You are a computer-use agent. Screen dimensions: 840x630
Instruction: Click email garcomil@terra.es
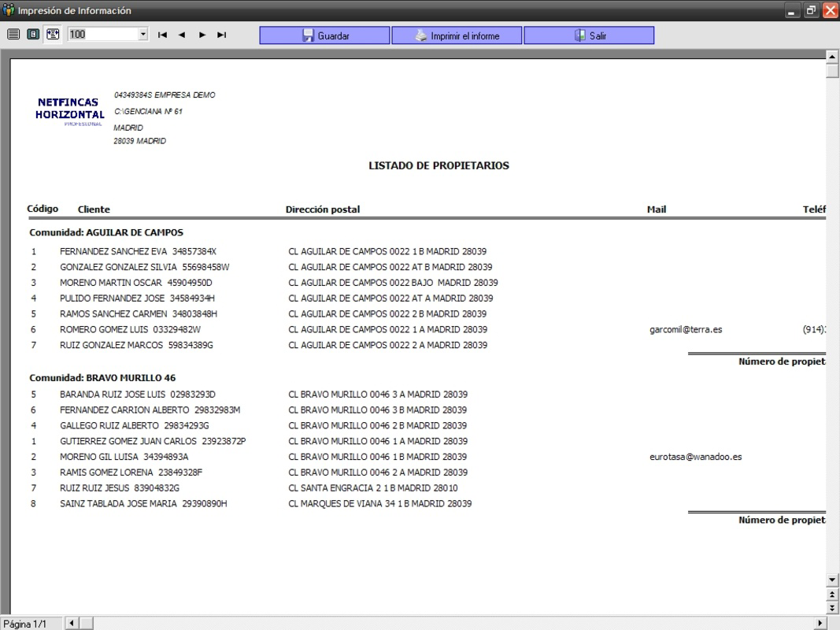(x=686, y=329)
